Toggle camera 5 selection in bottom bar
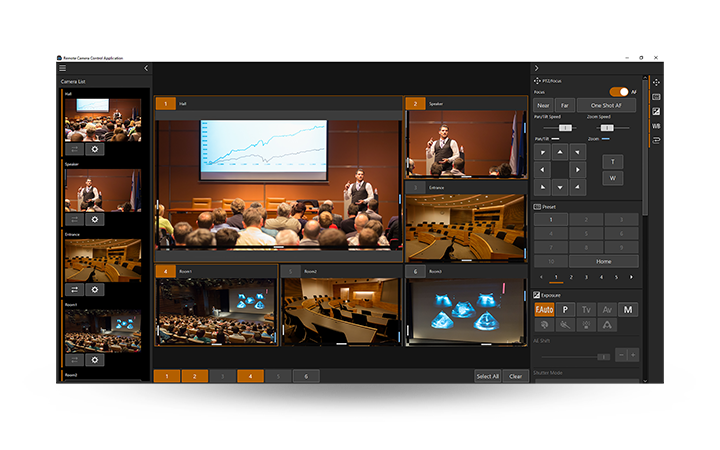 coord(278,376)
